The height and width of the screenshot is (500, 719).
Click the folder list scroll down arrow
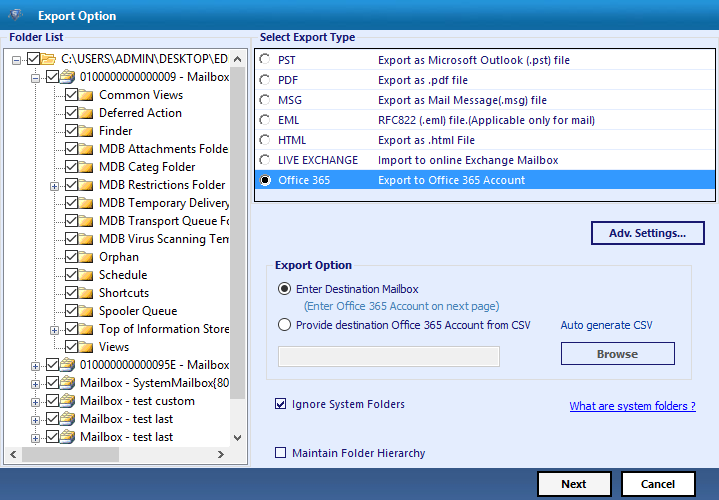[x=238, y=438]
